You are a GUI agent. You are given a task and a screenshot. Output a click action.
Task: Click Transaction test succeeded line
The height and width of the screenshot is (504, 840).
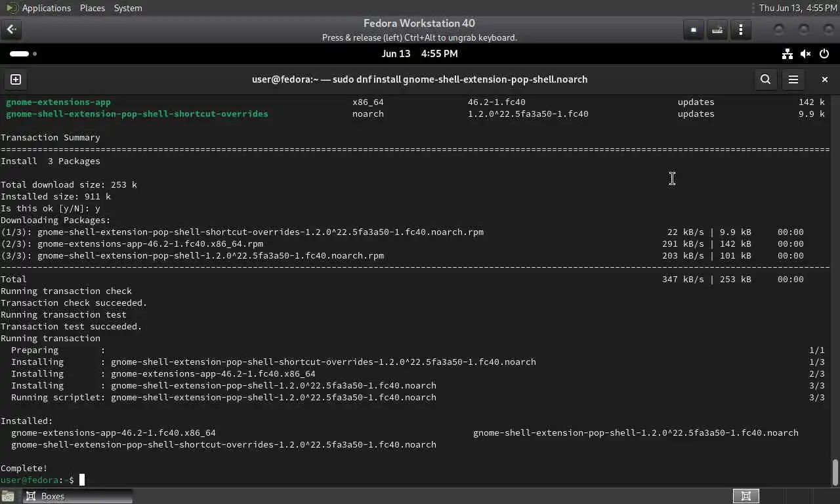point(72,326)
